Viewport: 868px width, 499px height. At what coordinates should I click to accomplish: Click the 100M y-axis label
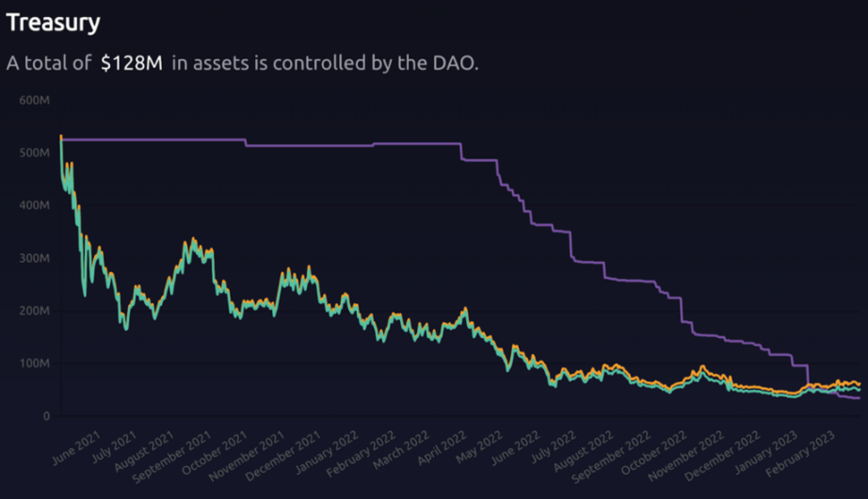coord(34,363)
